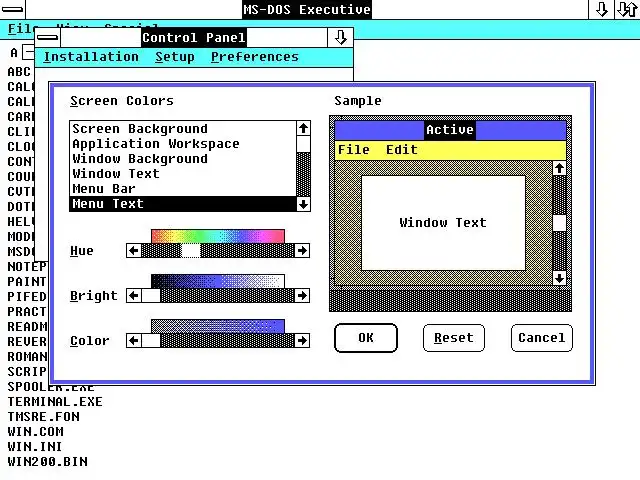Select WIN.INI in file list
This screenshot has height=480, width=640.
(35, 447)
